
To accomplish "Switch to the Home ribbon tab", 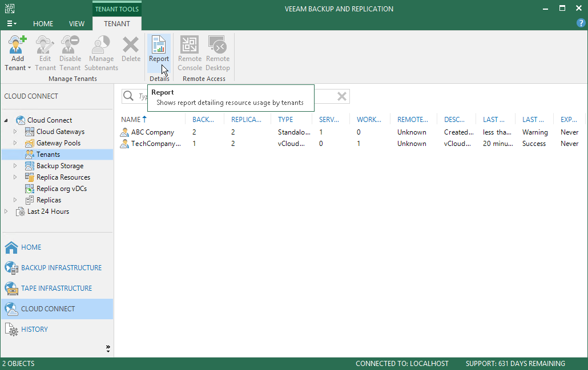I will (43, 23).
